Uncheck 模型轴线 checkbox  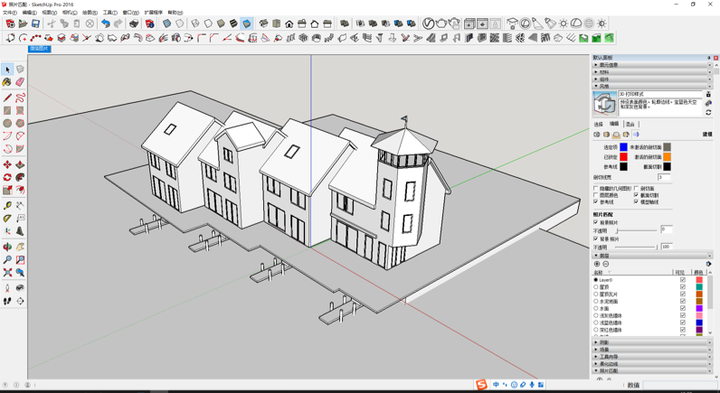click(636, 202)
